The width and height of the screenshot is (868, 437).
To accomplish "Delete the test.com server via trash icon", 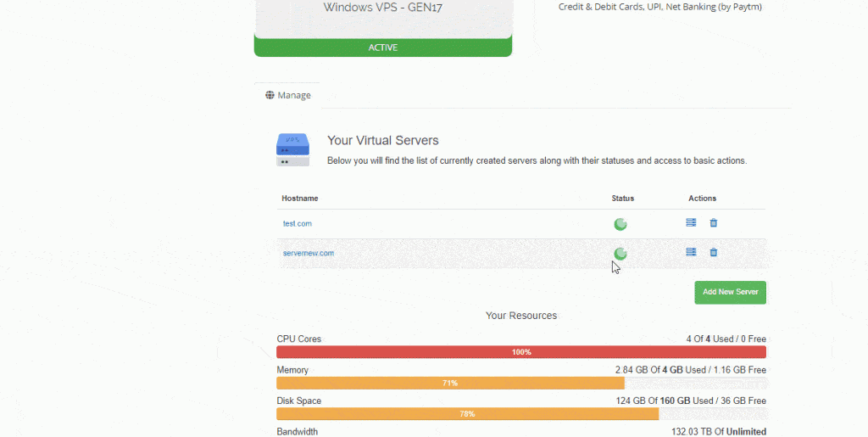I will pos(714,222).
